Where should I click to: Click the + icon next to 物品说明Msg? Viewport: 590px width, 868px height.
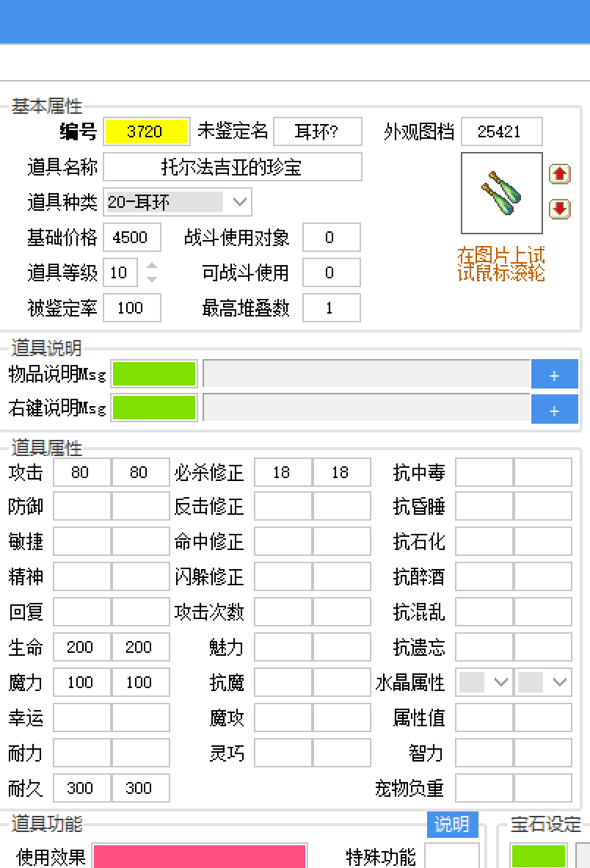[555, 374]
